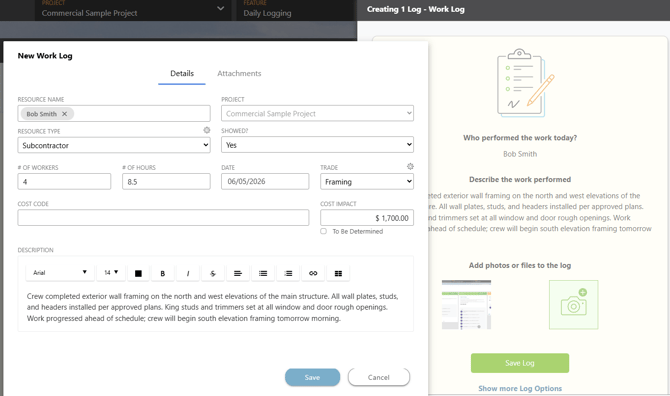The image size is (670, 396).
Task: Open Trade Framing dropdown
Action: [367, 182]
